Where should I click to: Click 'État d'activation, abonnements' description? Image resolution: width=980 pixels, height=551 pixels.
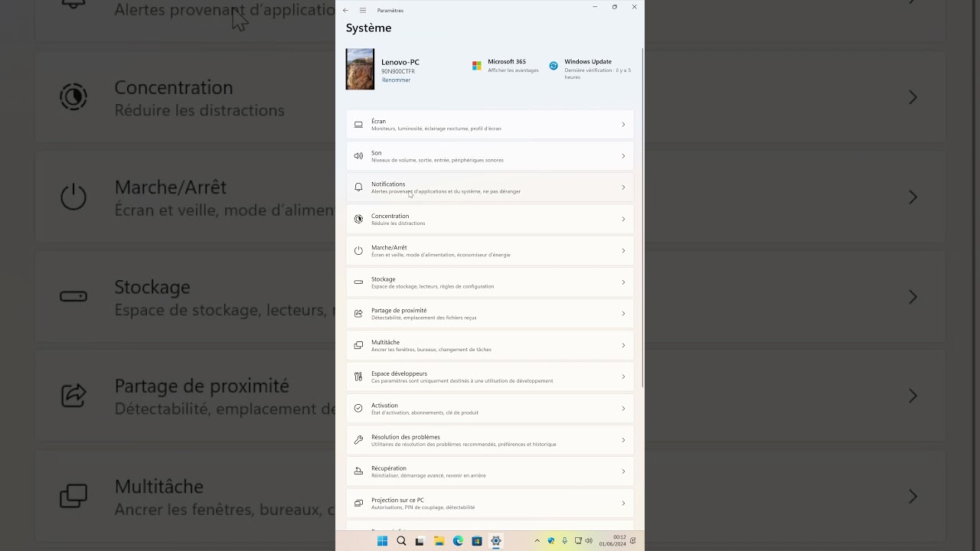click(x=425, y=412)
